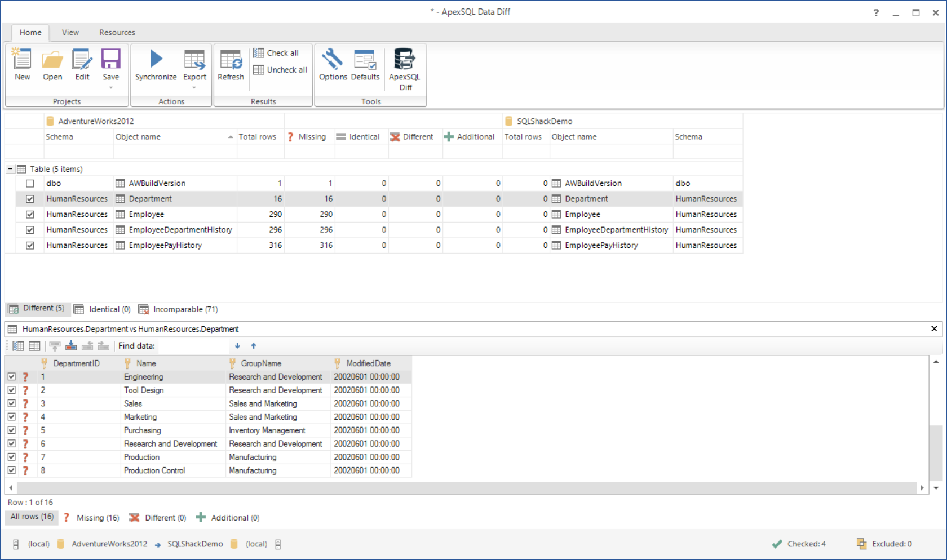Click the Edit project icon

[x=82, y=60]
